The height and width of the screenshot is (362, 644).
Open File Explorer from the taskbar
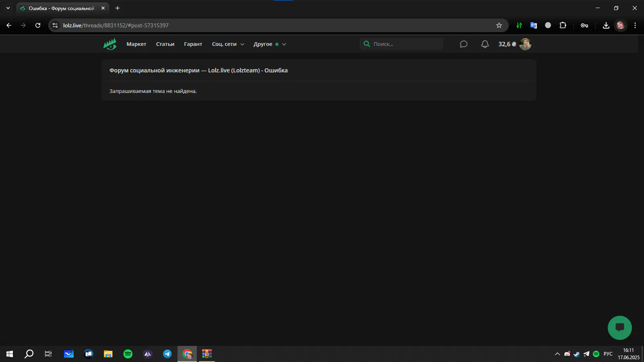coord(108,354)
